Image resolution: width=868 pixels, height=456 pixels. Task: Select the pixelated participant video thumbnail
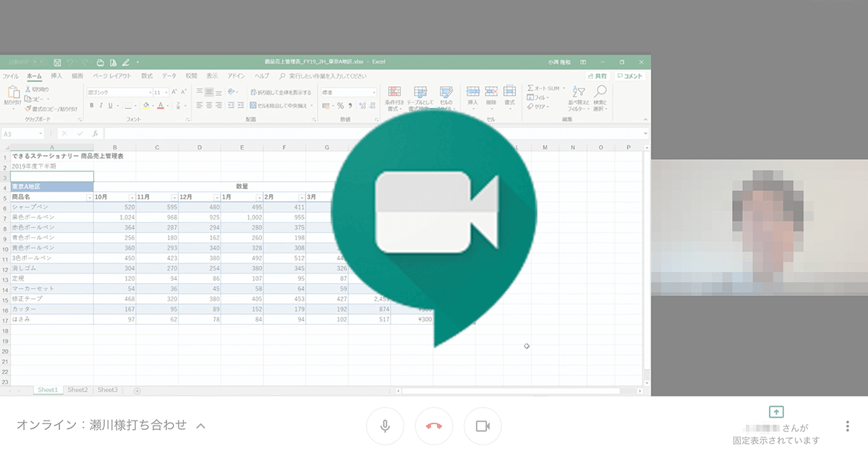759,227
